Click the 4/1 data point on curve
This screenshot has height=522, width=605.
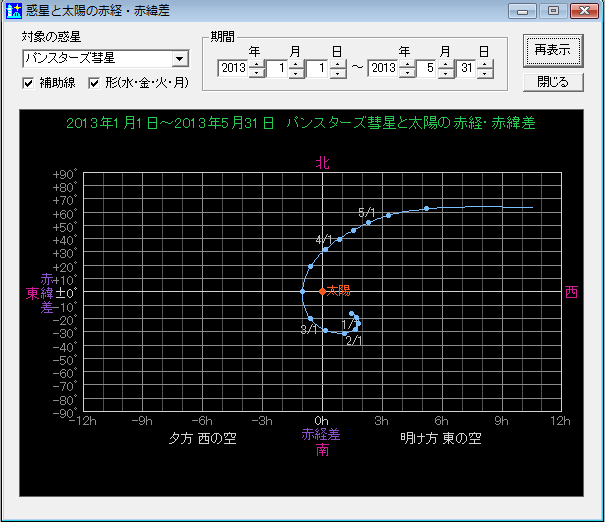(x=325, y=248)
